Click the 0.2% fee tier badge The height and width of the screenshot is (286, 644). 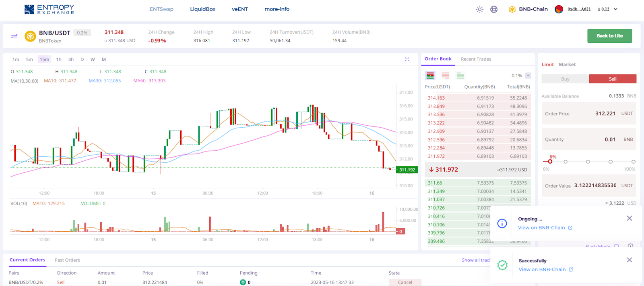[82, 33]
